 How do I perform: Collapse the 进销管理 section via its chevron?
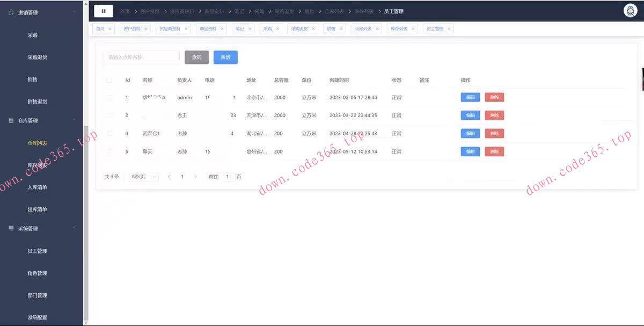[x=74, y=12]
